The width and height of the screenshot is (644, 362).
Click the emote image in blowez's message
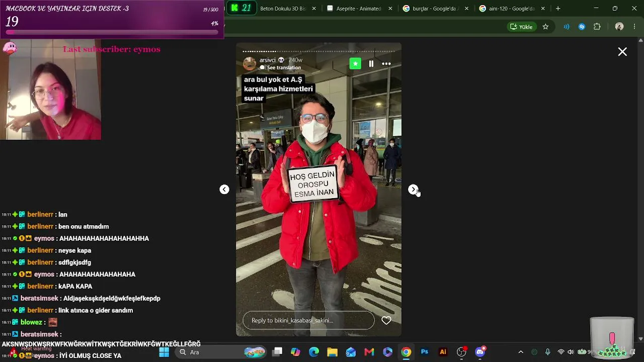tap(53, 322)
